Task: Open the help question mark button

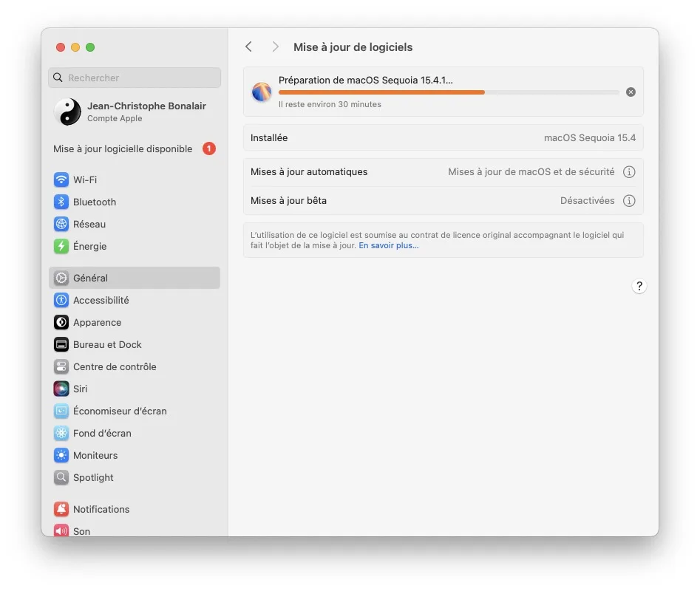Action: tap(639, 286)
